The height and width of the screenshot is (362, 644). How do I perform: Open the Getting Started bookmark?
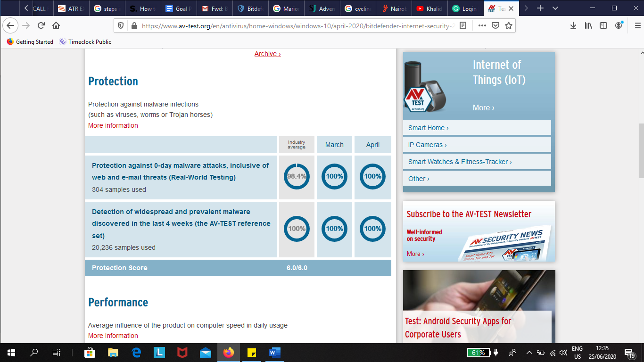(x=30, y=41)
